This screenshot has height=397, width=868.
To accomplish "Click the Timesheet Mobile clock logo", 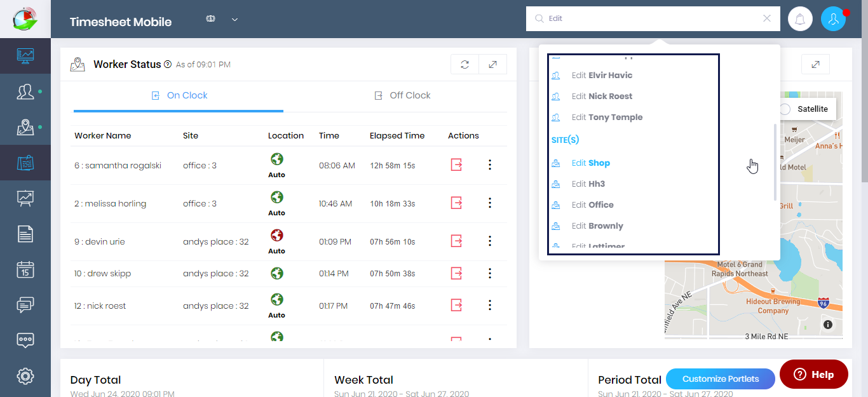I will coord(25,18).
